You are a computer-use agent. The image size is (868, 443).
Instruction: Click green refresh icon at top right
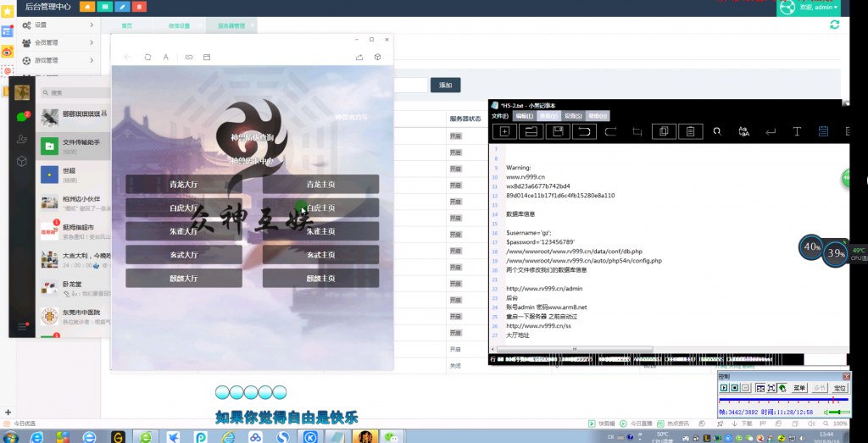(835, 25)
